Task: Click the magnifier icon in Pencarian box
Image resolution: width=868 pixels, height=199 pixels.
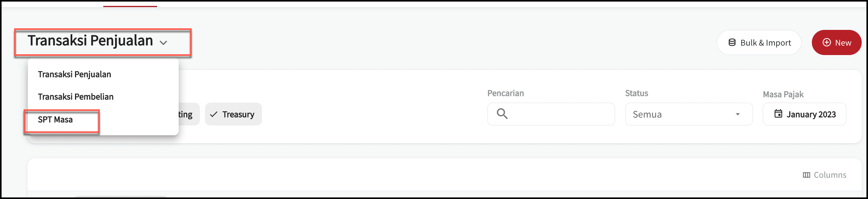Action: 502,114
